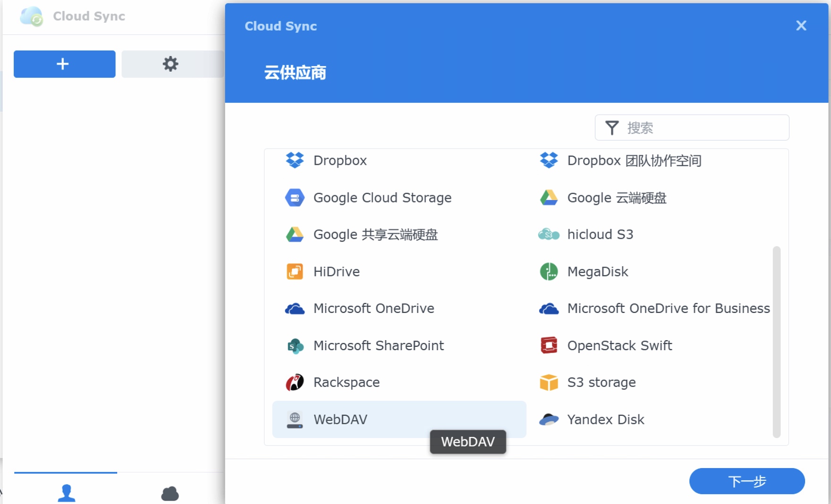Select the Microsoft OneDrive label
Viewport: 831px width, 504px height.
point(374,309)
